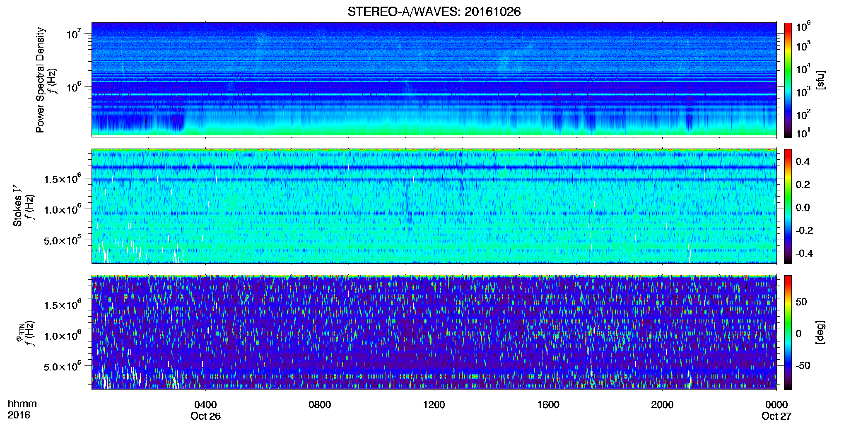868x447 pixels.
Task: Click the 1600 time axis label
Action: click(548, 405)
